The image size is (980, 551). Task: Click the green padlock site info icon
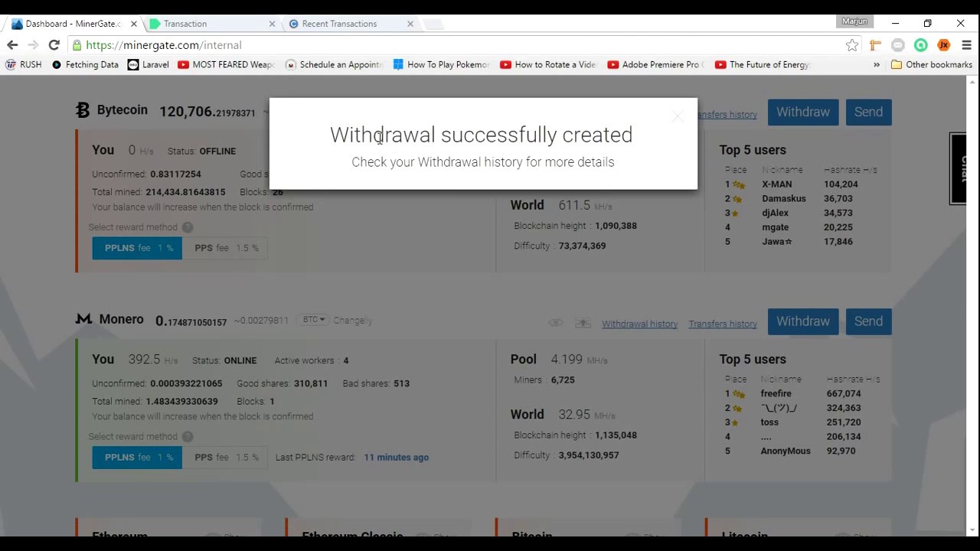[76, 45]
